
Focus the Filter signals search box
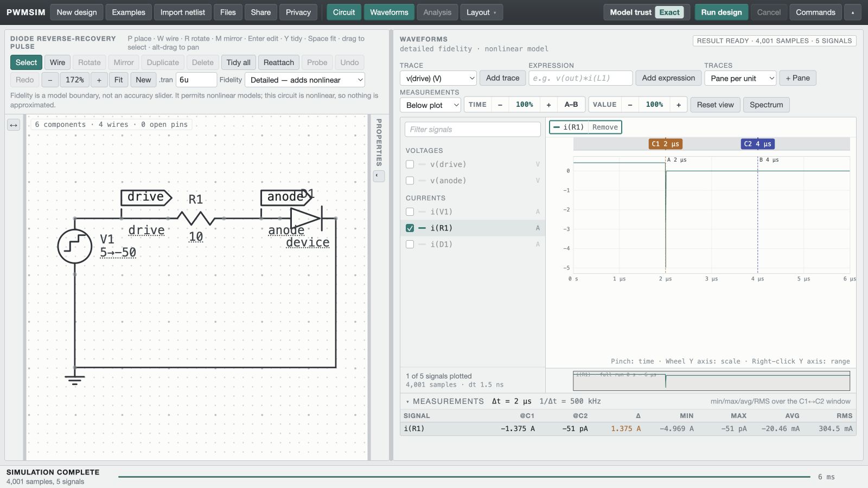pyautogui.click(x=473, y=129)
